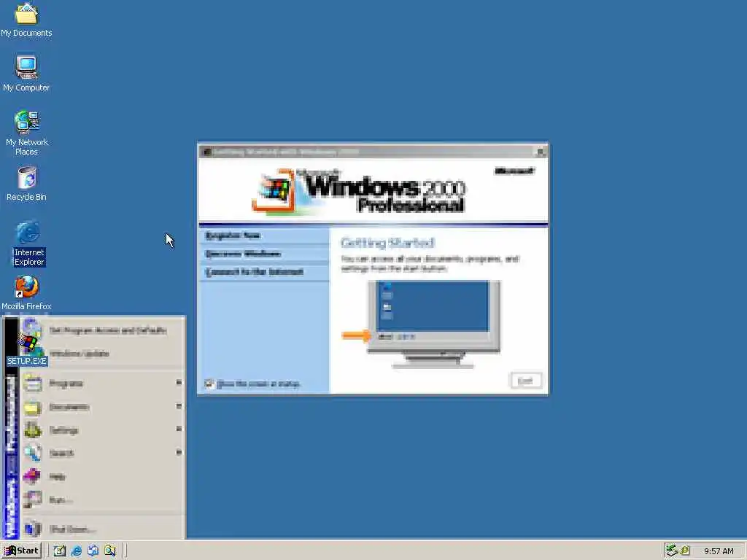Open Windows Update from Start menu
The image size is (747, 560).
102,354
